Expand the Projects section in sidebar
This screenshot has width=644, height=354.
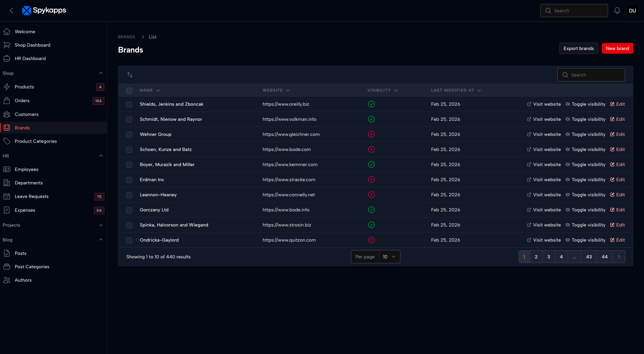[x=101, y=225]
